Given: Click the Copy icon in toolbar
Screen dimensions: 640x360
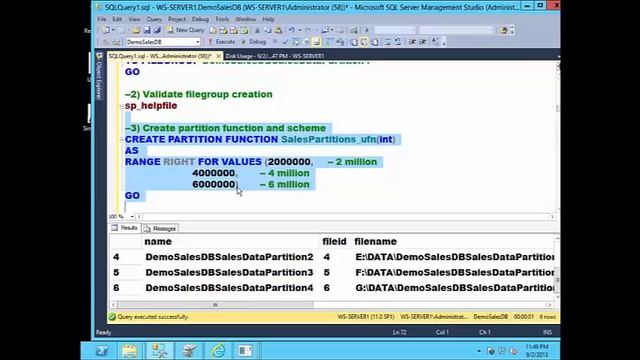Looking at the screenshot, I should tap(268, 30).
